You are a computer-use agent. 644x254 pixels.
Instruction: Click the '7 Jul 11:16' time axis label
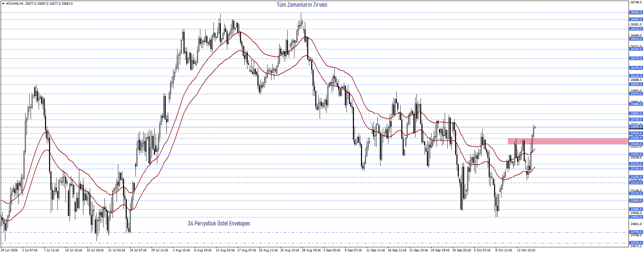pyautogui.click(x=51, y=250)
